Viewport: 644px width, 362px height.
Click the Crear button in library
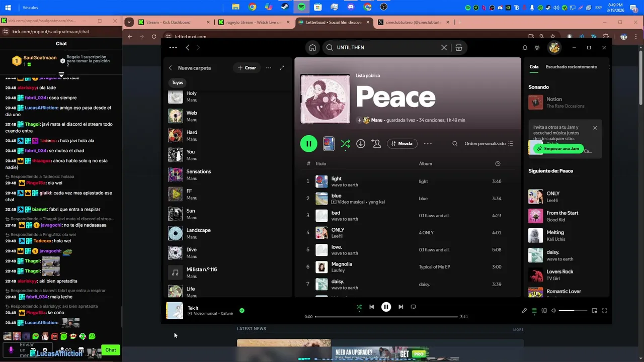tap(247, 68)
